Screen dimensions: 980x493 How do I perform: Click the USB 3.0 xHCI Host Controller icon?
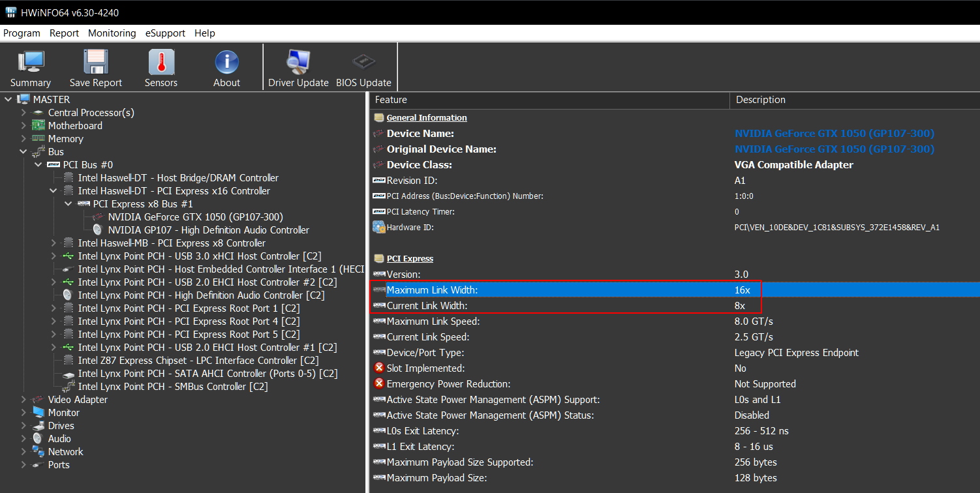(69, 256)
